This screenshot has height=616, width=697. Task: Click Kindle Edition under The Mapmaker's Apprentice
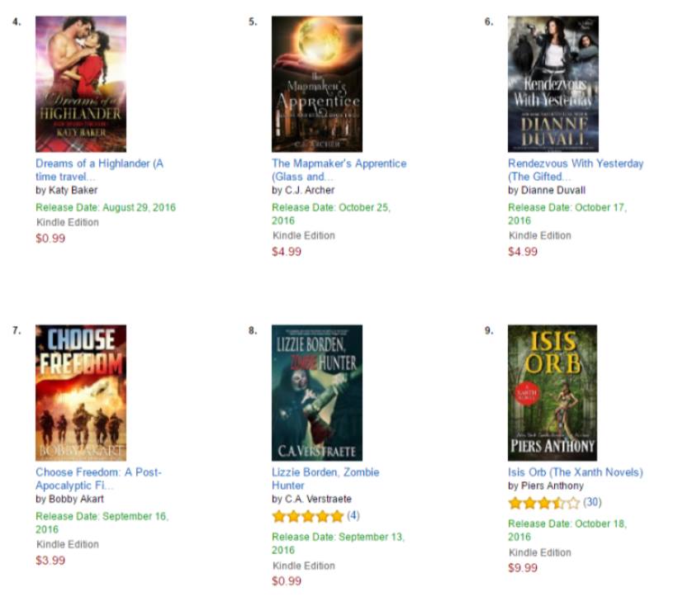coord(304,235)
